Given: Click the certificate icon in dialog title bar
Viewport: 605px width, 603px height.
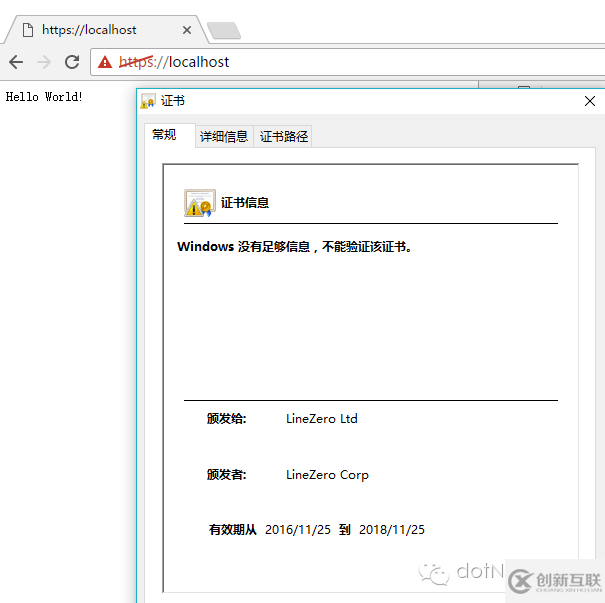Looking at the screenshot, I should (148, 101).
